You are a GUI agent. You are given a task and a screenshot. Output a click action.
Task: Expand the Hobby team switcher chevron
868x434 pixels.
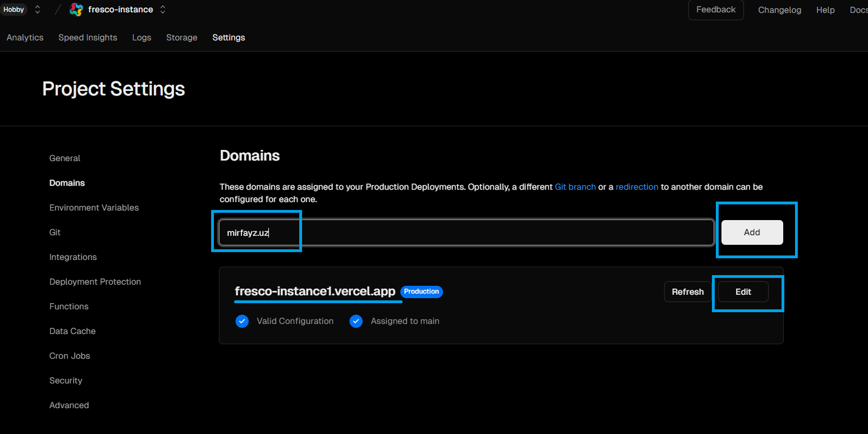click(38, 10)
